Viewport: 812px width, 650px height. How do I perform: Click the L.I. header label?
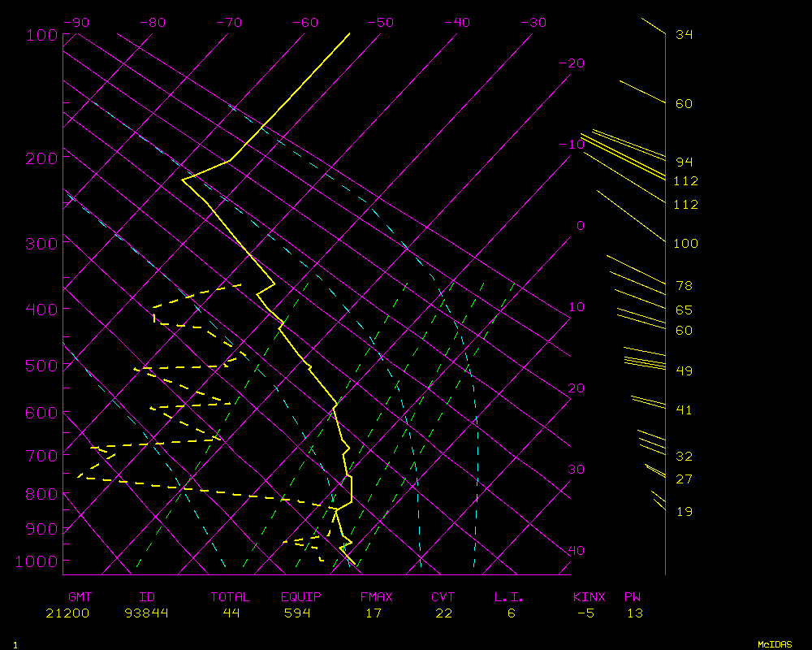tap(509, 597)
